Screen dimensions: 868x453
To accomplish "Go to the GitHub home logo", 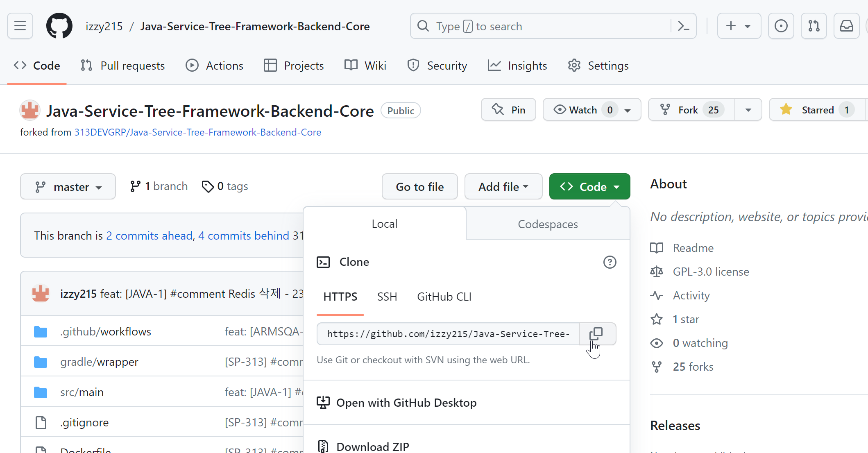I will click(x=59, y=26).
